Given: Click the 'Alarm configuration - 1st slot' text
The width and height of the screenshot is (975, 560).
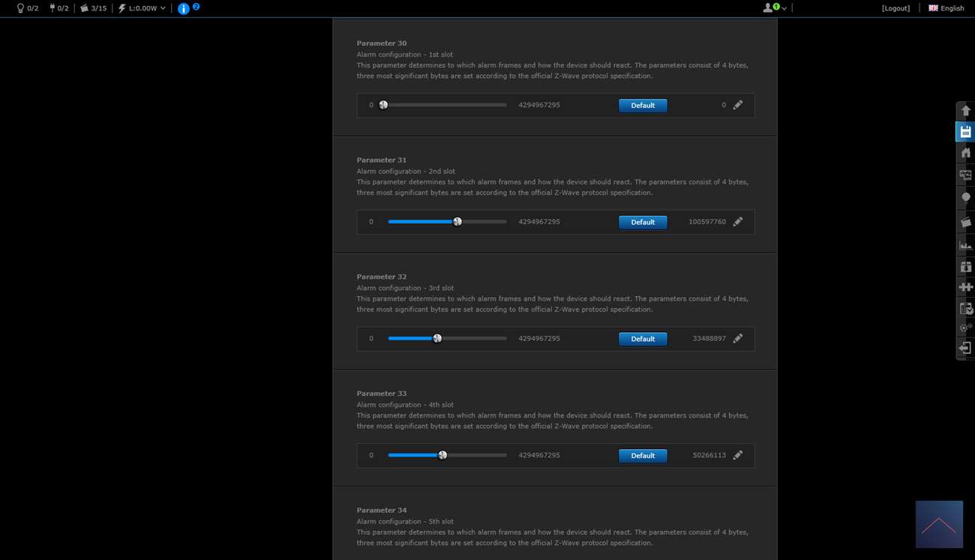Looking at the screenshot, I should (x=405, y=55).
